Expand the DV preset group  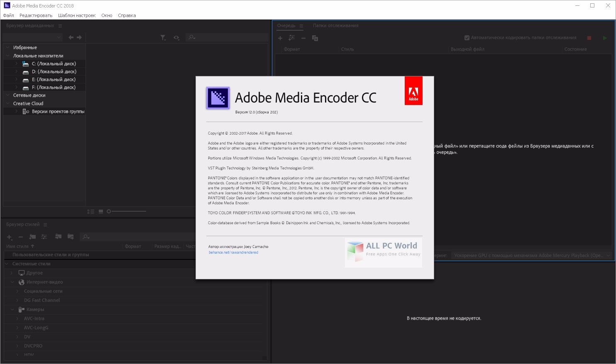(17, 337)
